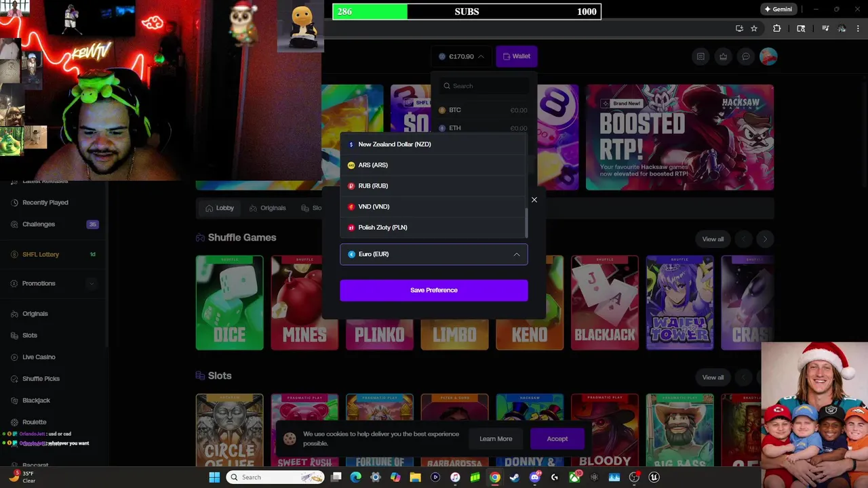Open Microsoft Edge from taskbar

pyautogui.click(x=355, y=477)
